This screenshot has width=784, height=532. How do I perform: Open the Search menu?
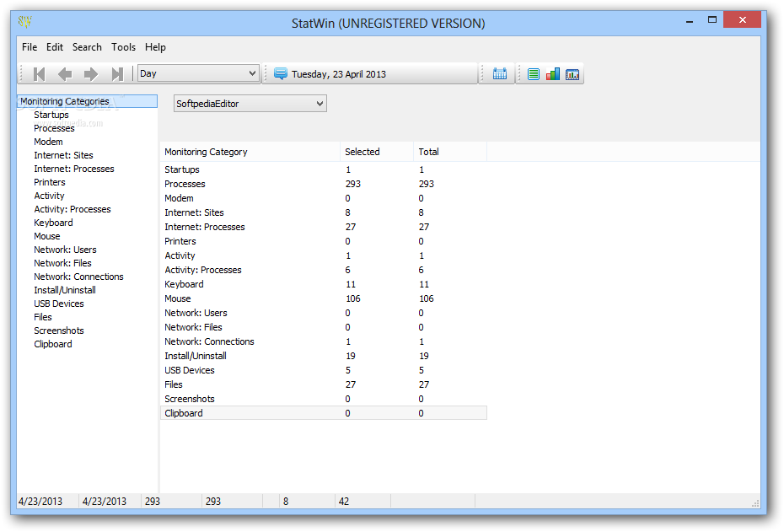(x=87, y=47)
